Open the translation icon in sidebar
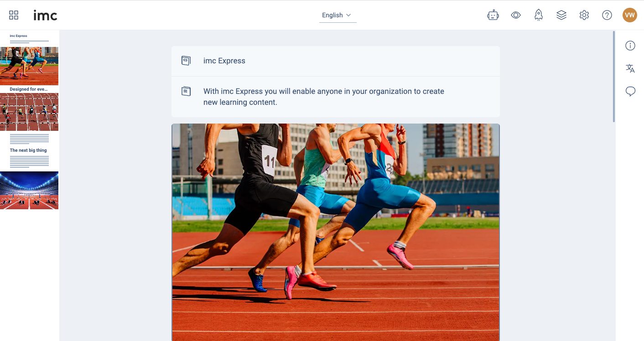Screen dimensions: 644x341 tap(630, 68)
